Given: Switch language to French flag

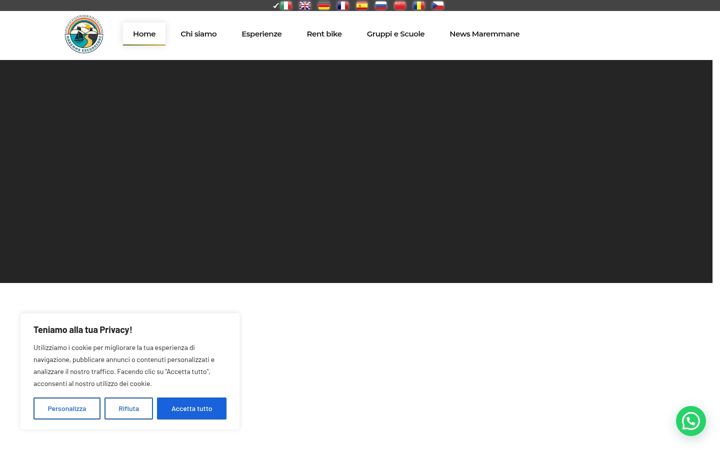Looking at the screenshot, I should [343, 6].
